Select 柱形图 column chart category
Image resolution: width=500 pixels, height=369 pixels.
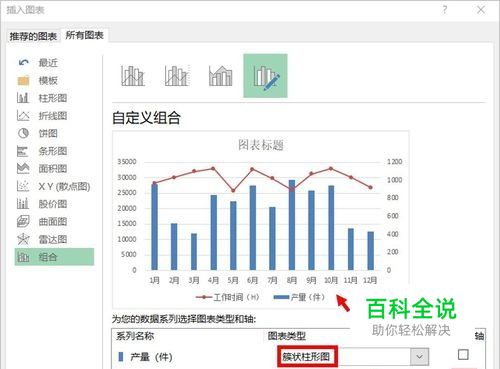click(x=53, y=98)
